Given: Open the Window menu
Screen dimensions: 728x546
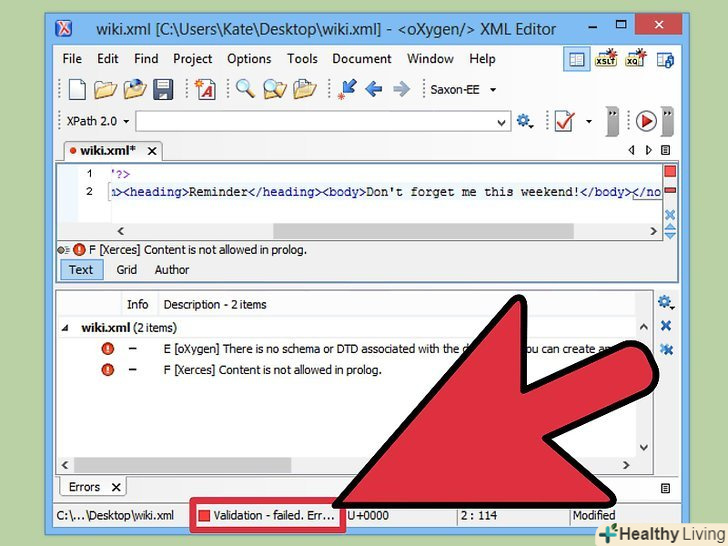Looking at the screenshot, I should click(x=430, y=59).
